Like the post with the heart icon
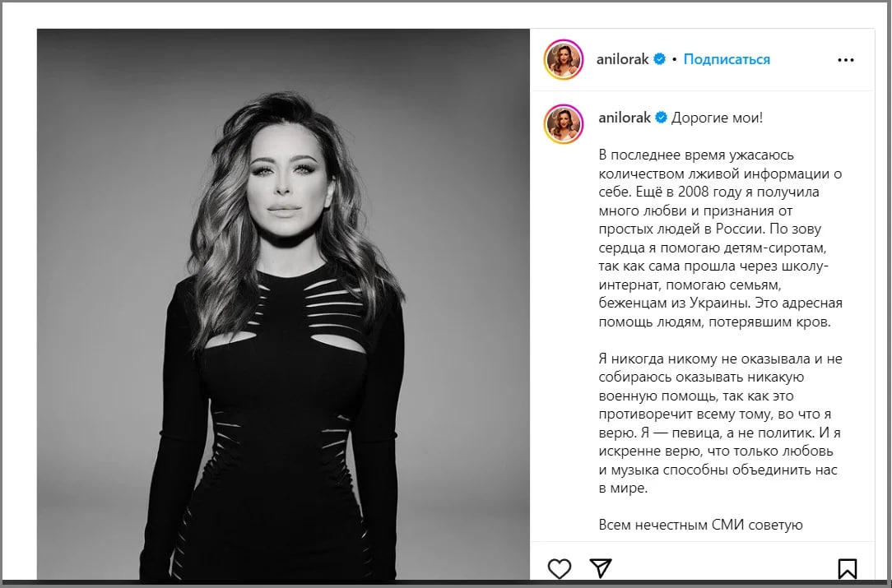Screen dimensions: 892x588 560,568
